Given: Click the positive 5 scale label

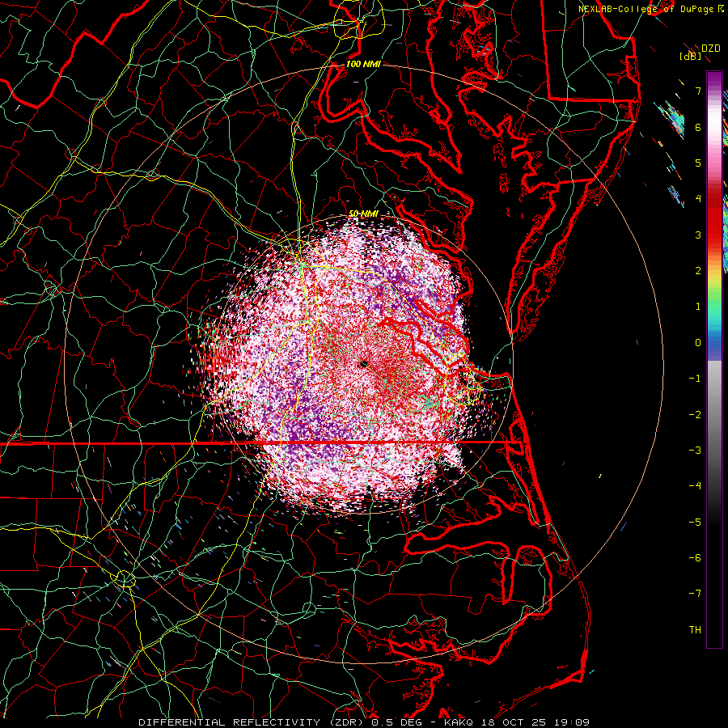Looking at the screenshot, I should click(x=698, y=163).
